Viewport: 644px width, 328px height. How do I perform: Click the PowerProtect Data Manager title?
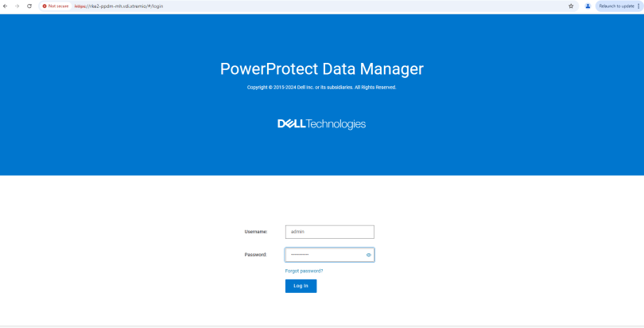point(321,68)
